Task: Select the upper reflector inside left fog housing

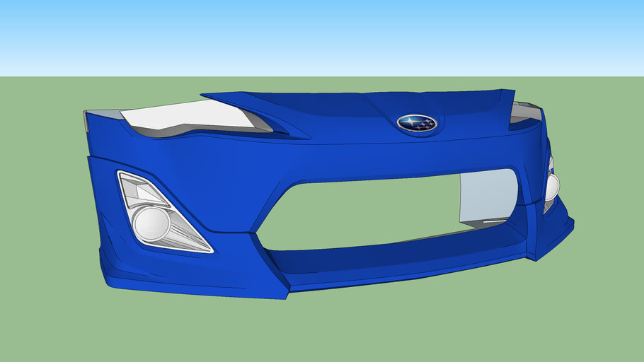Action: [x=142, y=189]
